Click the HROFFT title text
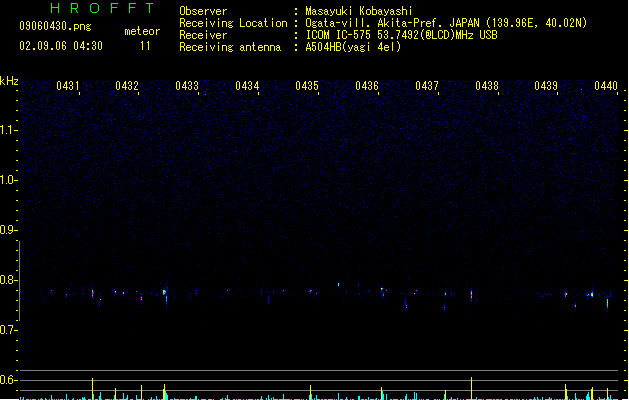The image size is (629, 400). click(x=102, y=8)
